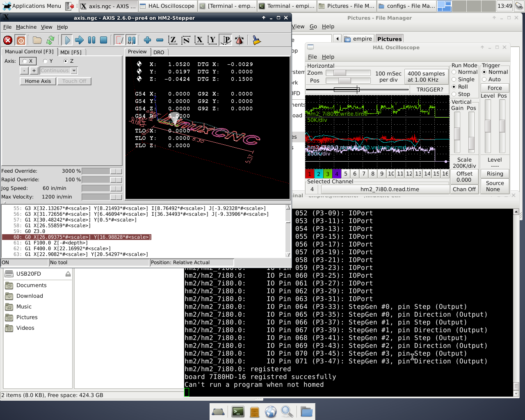The width and height of the screenshot is (525, 420).
Task: Switch to MDI [F5] tab
Action: pyautogui.click(x=71, y=52)
